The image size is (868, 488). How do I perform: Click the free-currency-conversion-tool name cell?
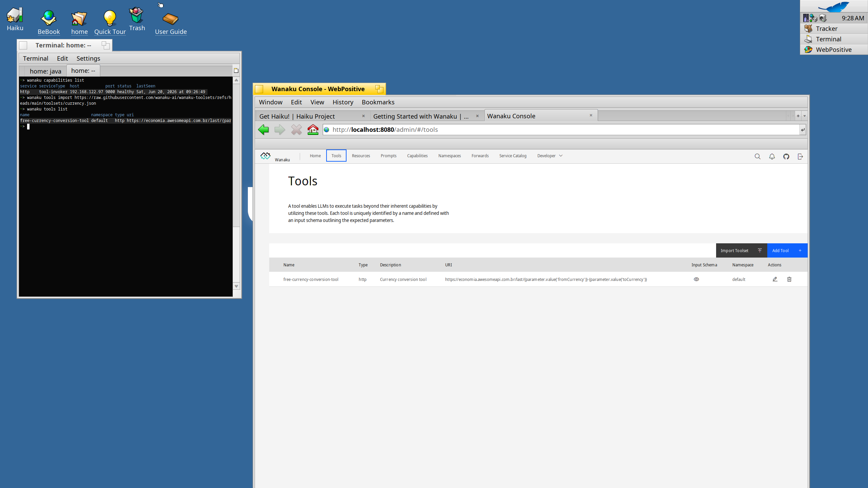tap(311, 279)
